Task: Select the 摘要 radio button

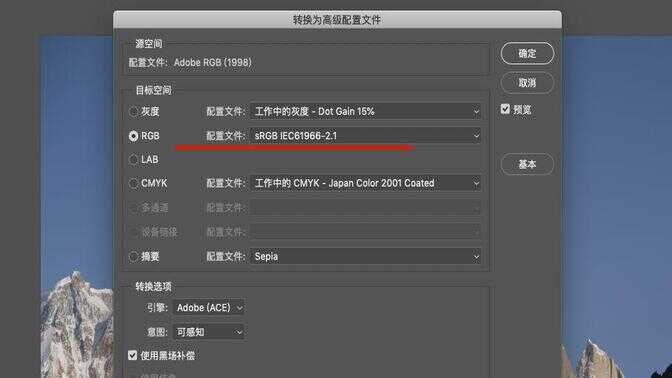Action: [133, 257]
